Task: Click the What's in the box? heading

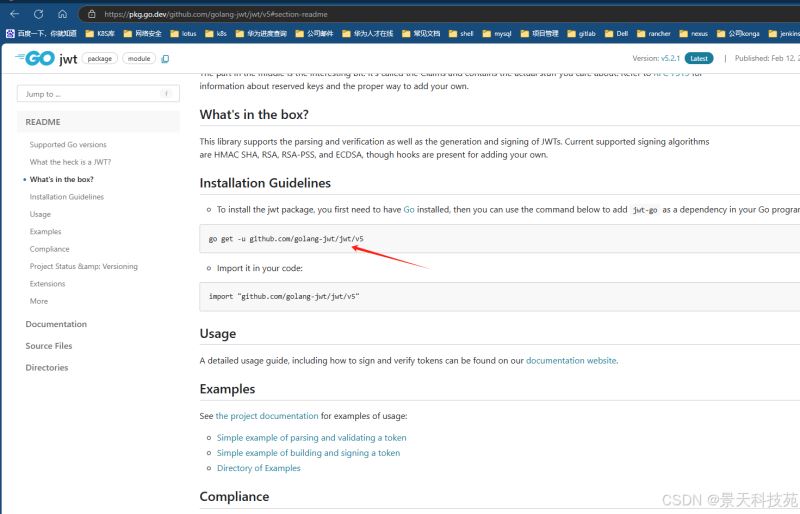Action: pyautogui.click(x=254, y=114)
